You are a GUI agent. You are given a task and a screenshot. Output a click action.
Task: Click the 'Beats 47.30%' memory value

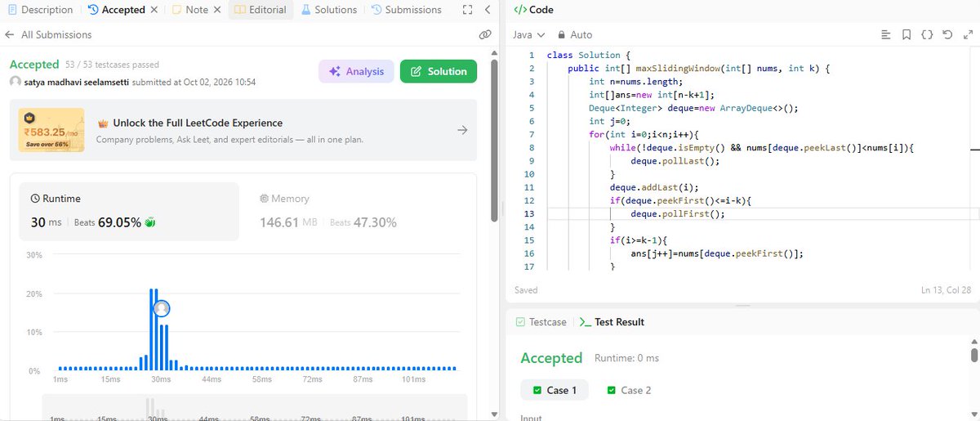click(x=363, y=222)
